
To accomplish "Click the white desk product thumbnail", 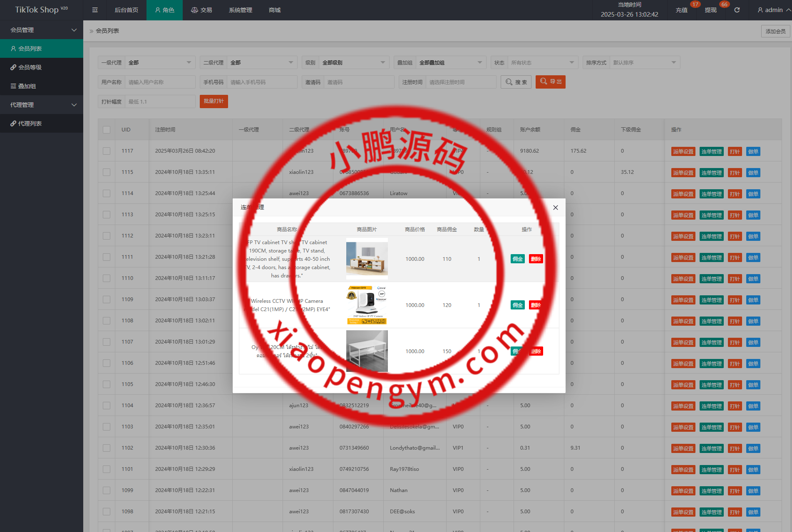I will coord(367,351).
